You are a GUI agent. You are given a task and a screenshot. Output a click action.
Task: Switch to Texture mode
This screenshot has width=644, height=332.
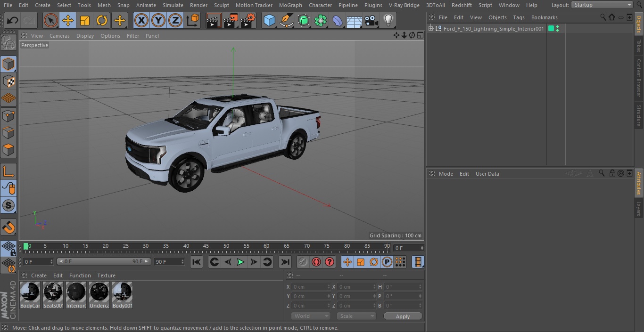pos(8,81)
